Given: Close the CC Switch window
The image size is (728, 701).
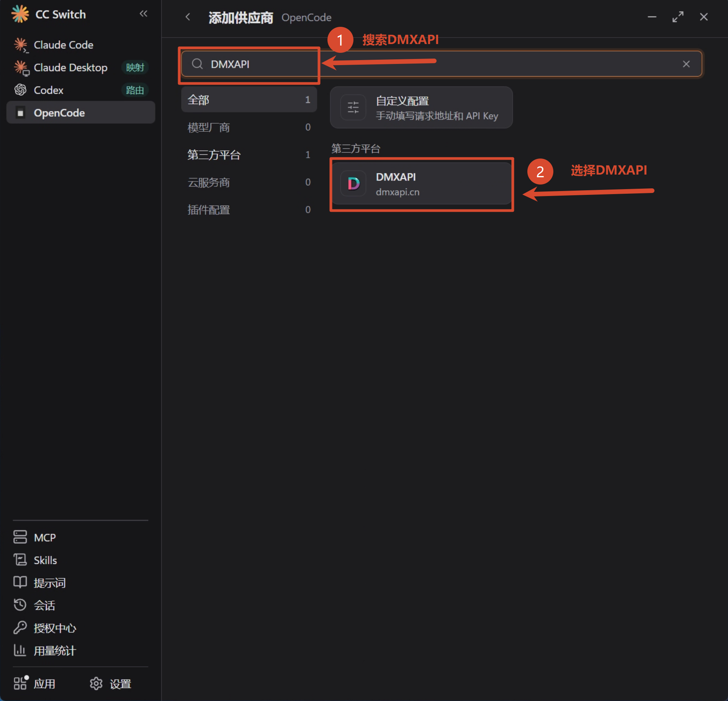Looking at the screenshot, I should [703, 17].
